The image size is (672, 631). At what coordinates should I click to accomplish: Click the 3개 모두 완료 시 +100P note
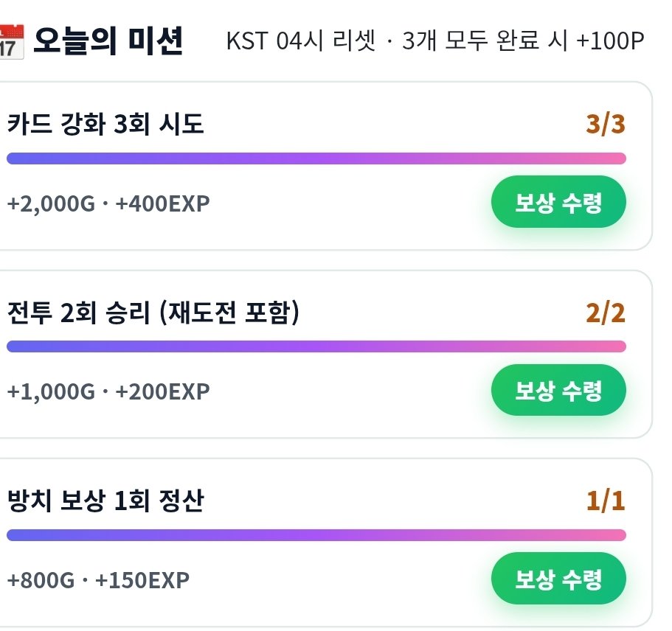coord(523,41)
